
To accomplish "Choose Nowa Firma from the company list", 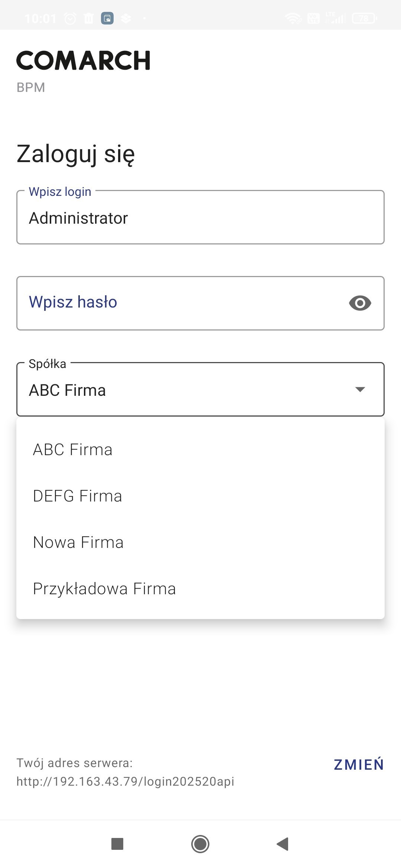I will (x=78, y=542).
